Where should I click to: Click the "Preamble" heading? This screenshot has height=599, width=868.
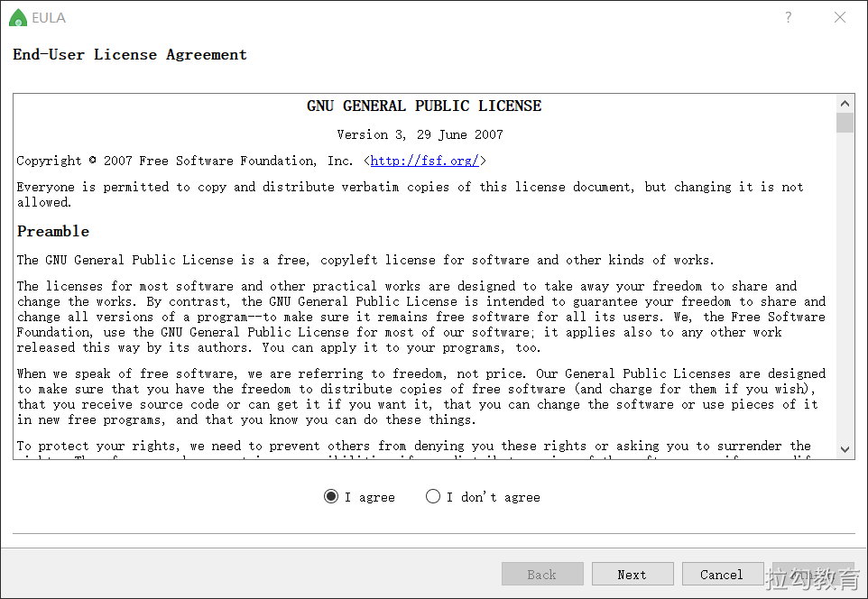tap(53, 232)
